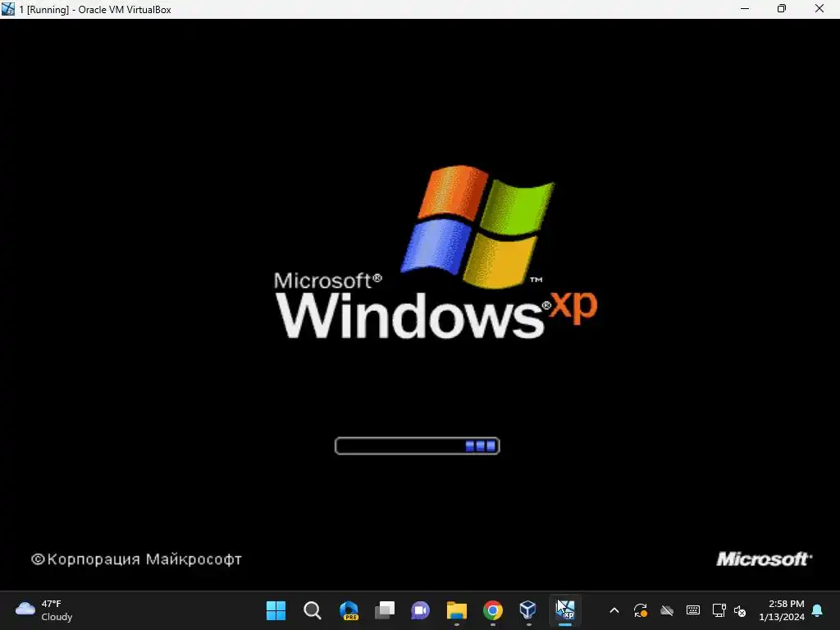This screenshot has height=630, width=840.
Task: Click the muted volume tray icon
Action: [x=740, y=610]
